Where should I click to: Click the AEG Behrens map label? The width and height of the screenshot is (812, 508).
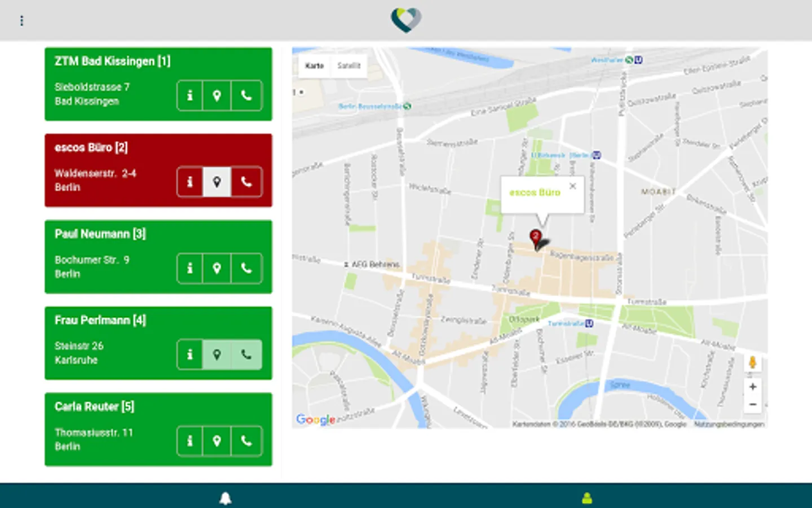coord(375,264)
